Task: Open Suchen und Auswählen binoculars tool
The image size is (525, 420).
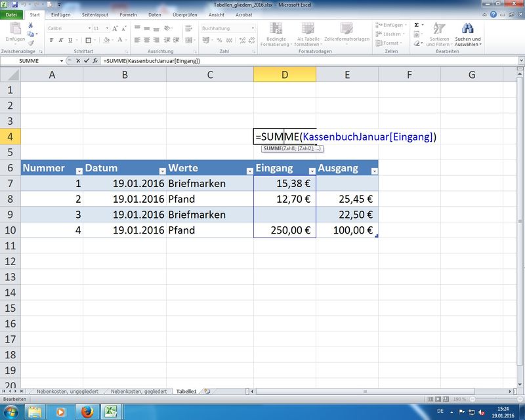Action: click(x=468, y=29)
